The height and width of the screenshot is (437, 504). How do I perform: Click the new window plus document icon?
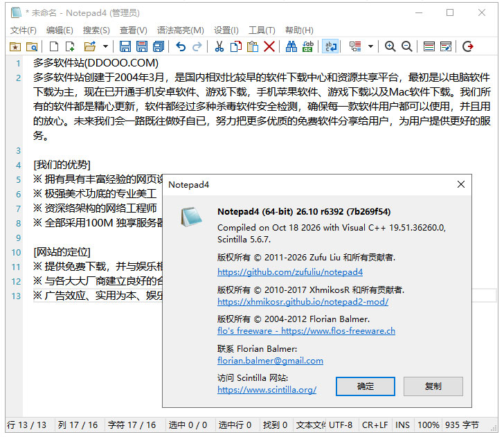pos(70,46)
